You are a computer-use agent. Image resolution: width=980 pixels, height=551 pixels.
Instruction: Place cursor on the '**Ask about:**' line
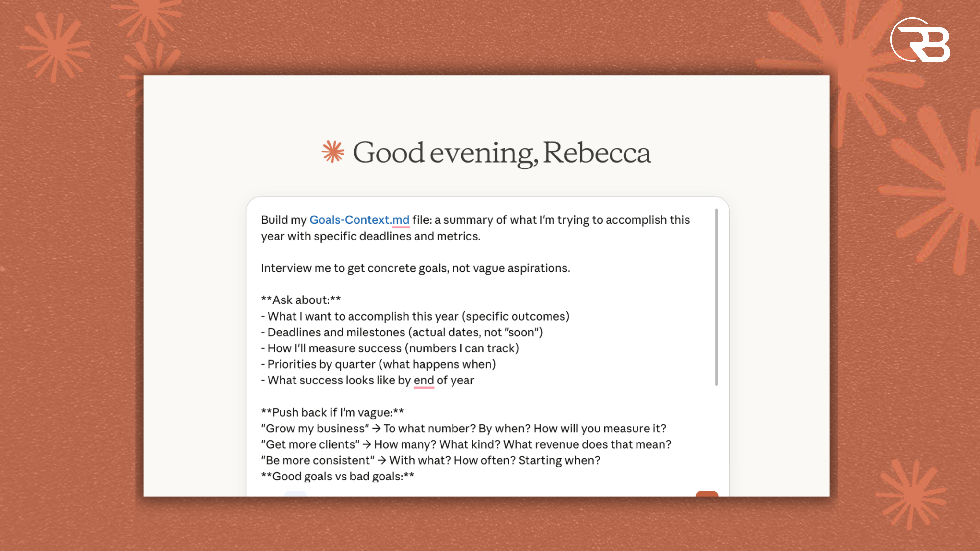click(x=301, y=300)
